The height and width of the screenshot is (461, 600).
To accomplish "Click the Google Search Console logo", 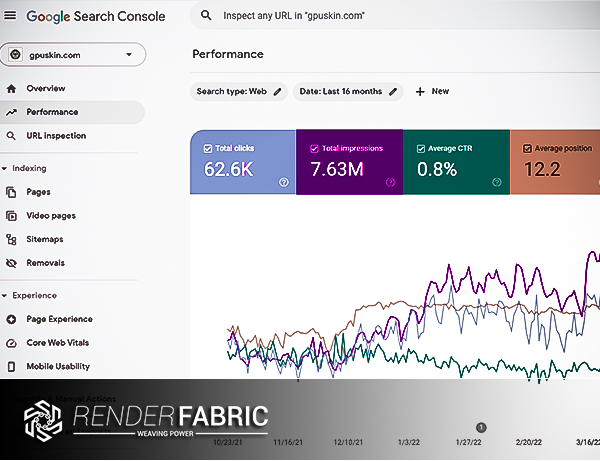I will tap(96, 16).
